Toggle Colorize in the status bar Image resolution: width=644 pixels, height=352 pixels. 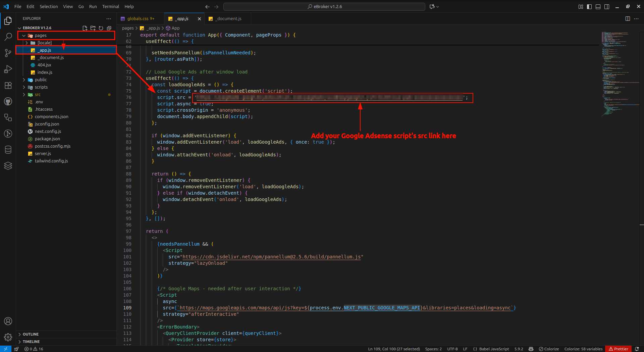tap(549, 349)
